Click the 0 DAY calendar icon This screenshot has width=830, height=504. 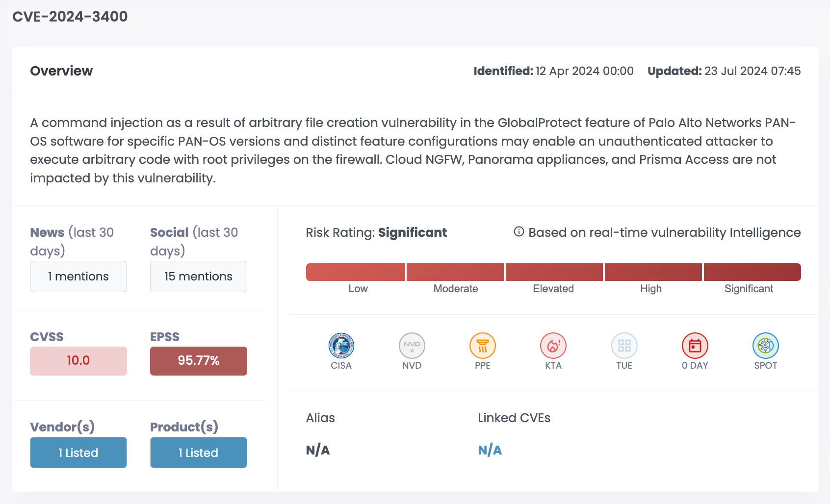click(695, 346)
